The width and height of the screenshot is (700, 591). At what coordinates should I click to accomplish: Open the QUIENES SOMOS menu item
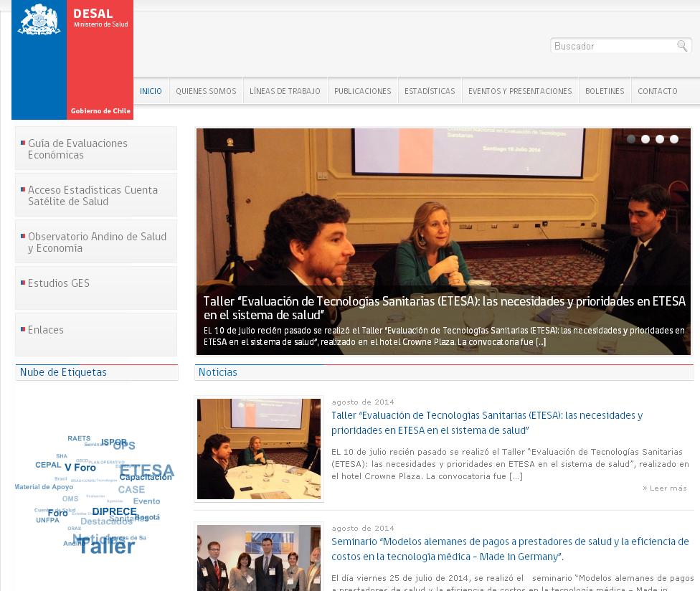(x=206, y=91)
